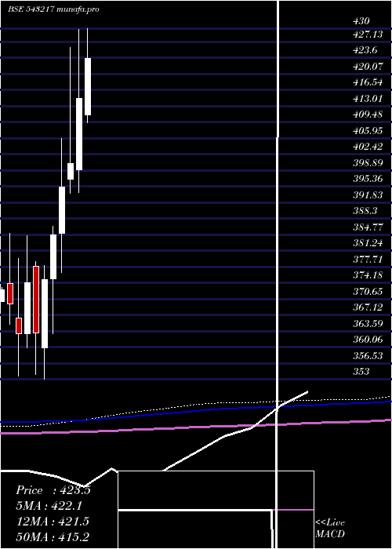Click the 416.54 price axis label
Viewport: 392px width, 549px height.
(368, 82)
